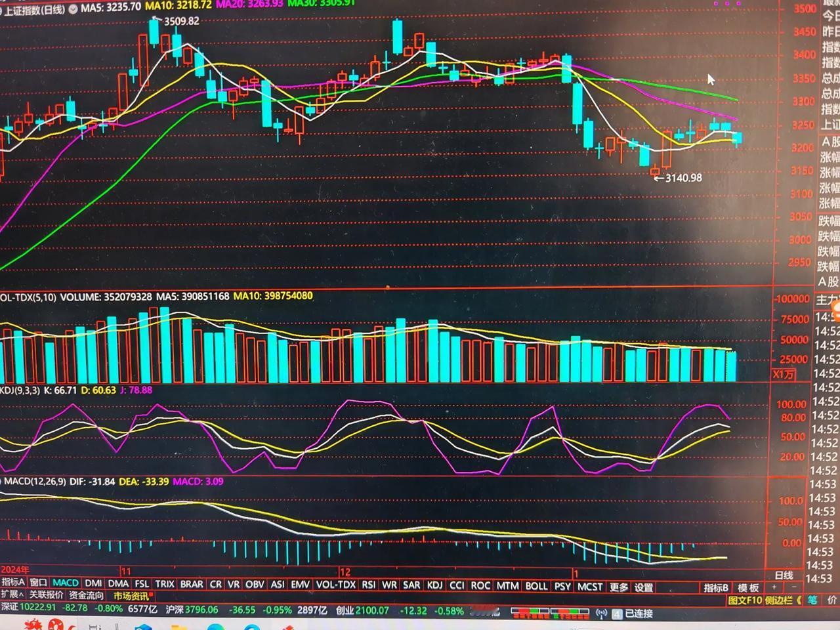Click the 窗口 button
This screenshot has width=840, height=630.
[x=39, y=582]
